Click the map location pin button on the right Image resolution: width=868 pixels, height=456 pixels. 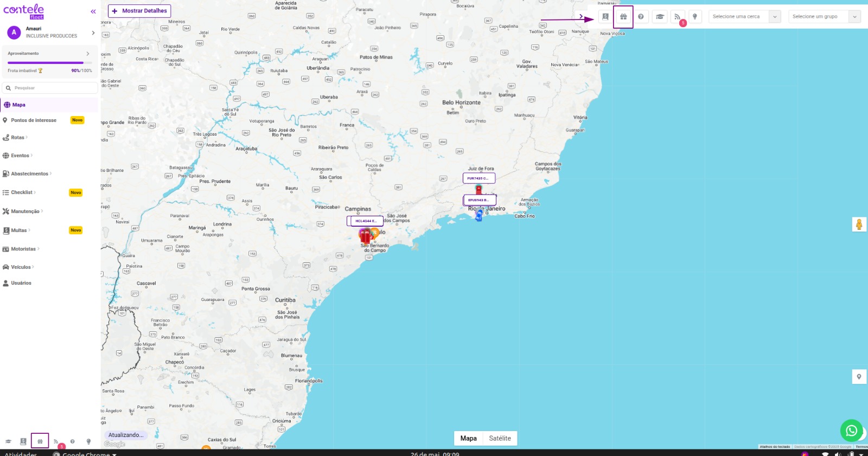point(859,377)
